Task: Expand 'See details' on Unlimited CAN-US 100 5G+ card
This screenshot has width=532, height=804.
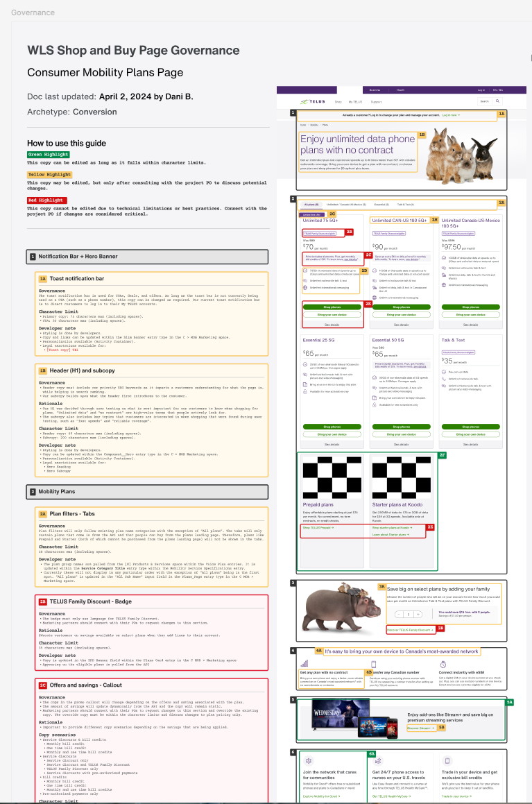Action: [402, 325]
